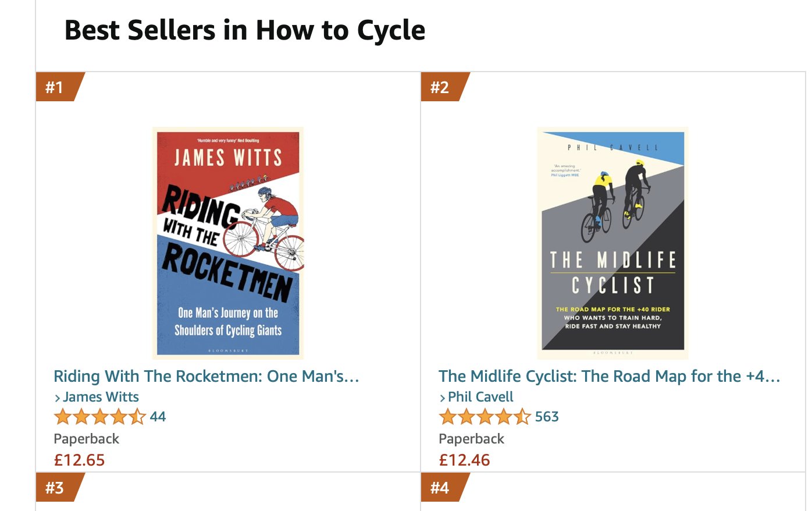View star rating for Rocketmen book
Screen dimensions: 812x511
(99, 417)
